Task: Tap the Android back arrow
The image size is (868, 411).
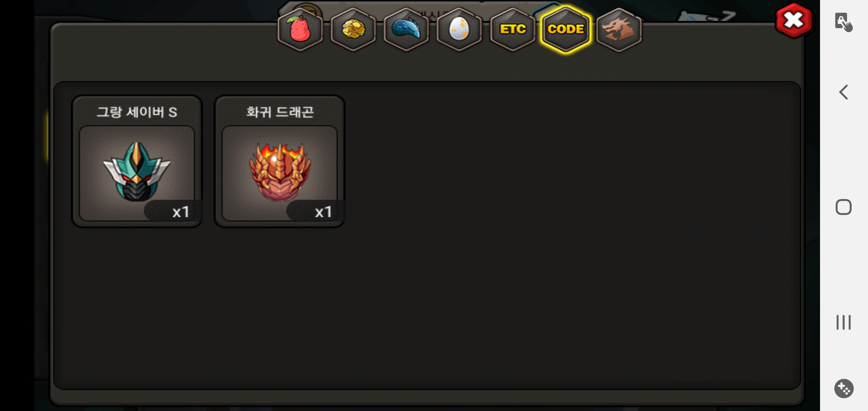Action: 844,92
